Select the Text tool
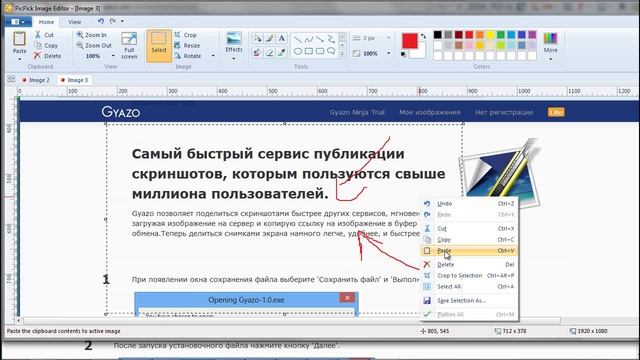This screenshot has height=360, width=640. point(281,39)
